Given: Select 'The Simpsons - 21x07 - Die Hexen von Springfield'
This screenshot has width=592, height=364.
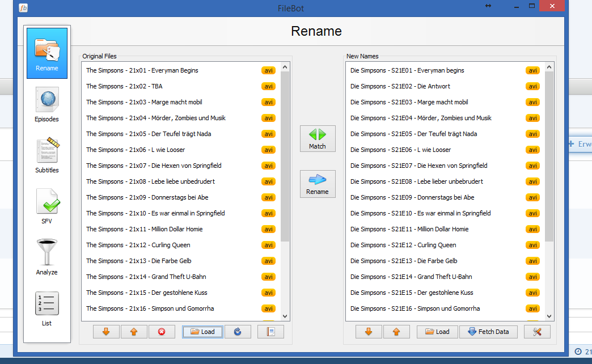Looking at the screenshot, I should (181, 166).
